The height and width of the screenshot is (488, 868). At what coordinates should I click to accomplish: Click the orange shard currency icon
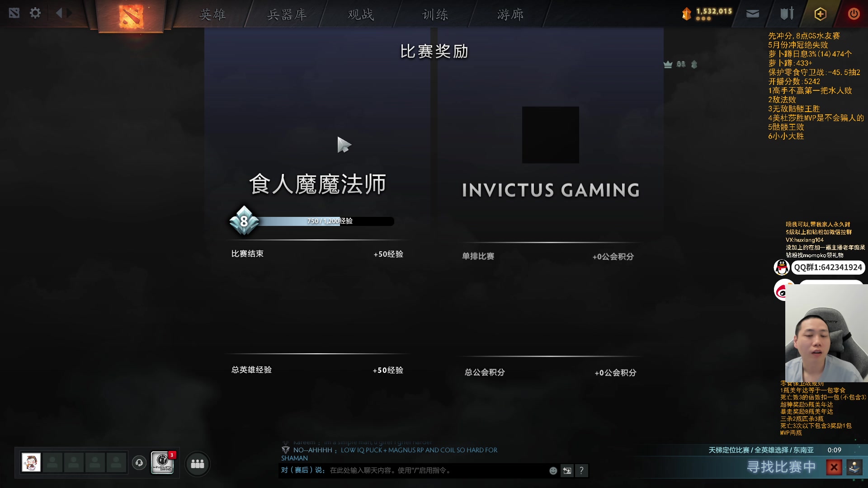coord(686,14)
